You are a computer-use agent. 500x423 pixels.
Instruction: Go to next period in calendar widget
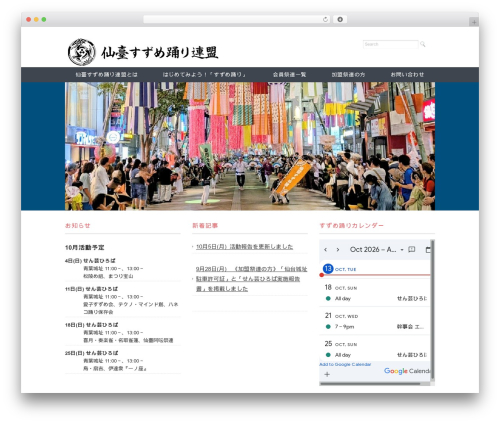338,250
